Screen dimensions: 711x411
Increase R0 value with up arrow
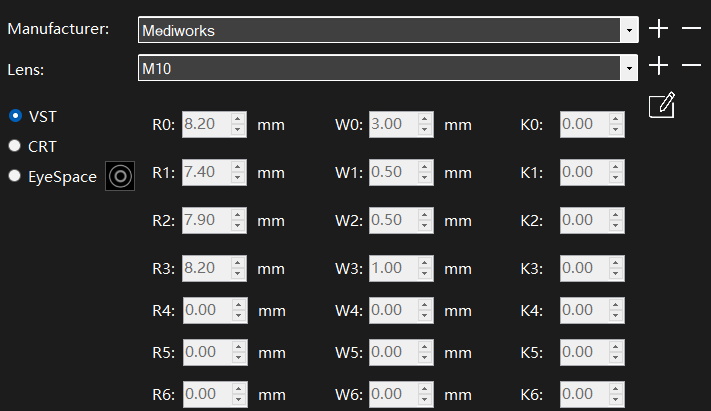[238, 120]
